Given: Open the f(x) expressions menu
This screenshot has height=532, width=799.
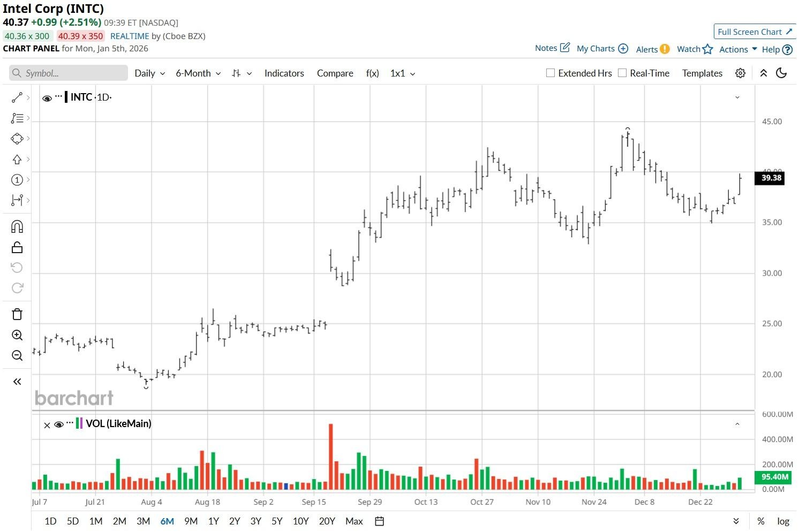Looking at the screenshot, I should [372, 73].
